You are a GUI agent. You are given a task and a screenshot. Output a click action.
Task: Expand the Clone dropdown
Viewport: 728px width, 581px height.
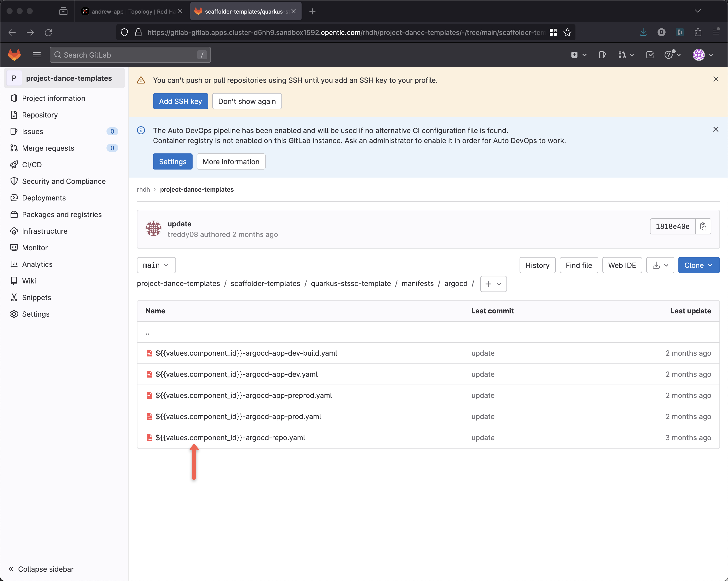[699, 265]
